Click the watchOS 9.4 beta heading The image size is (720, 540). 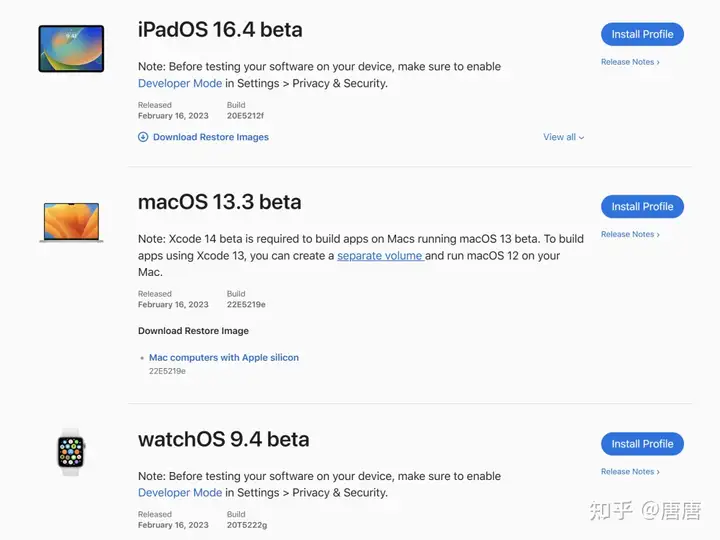click(x=223, y=439)
